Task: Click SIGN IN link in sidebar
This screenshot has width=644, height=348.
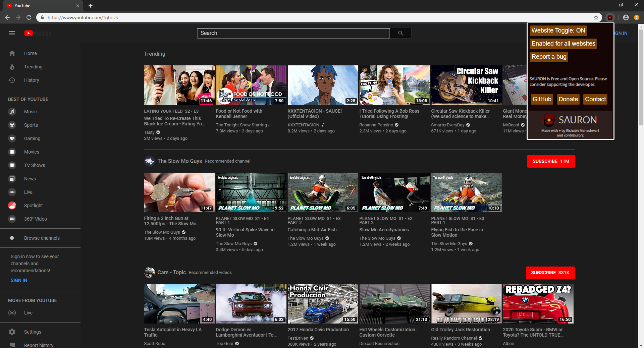Action: [x=19, y=280]
